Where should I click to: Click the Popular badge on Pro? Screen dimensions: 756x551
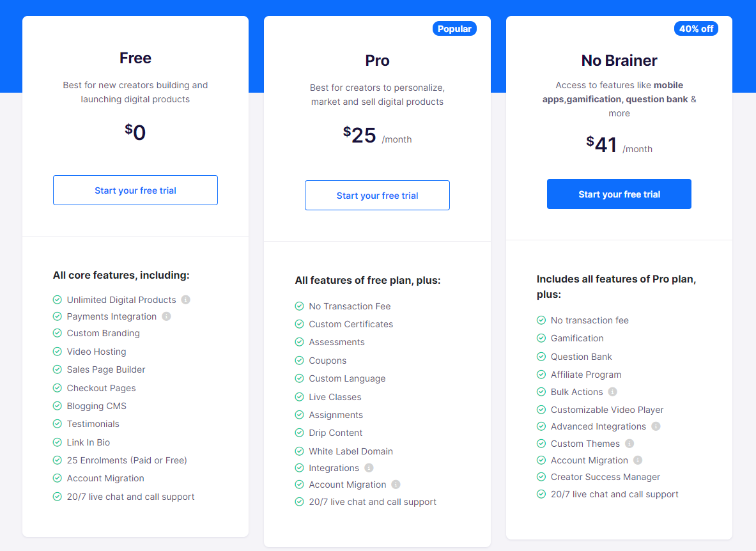point(454,29)
